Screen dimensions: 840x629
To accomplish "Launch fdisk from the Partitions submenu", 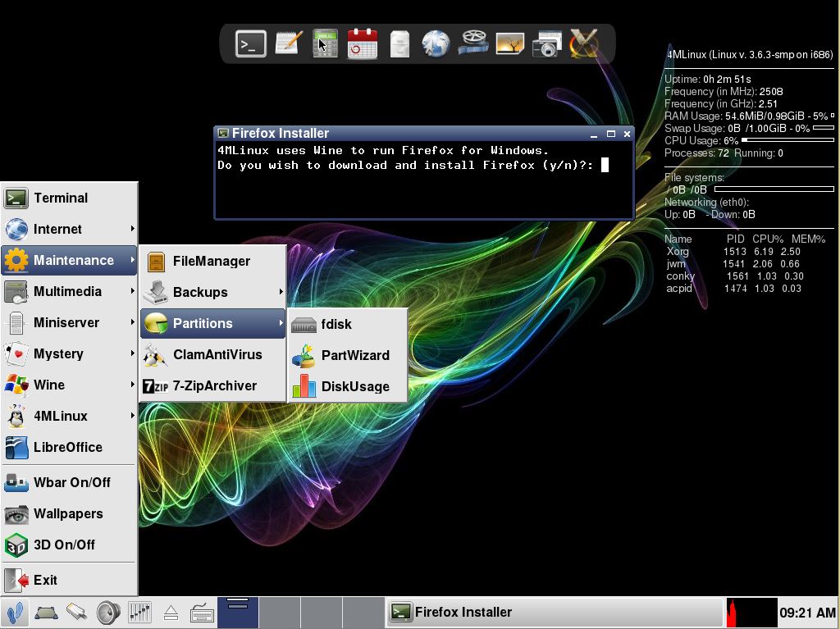I will point(348,324).
